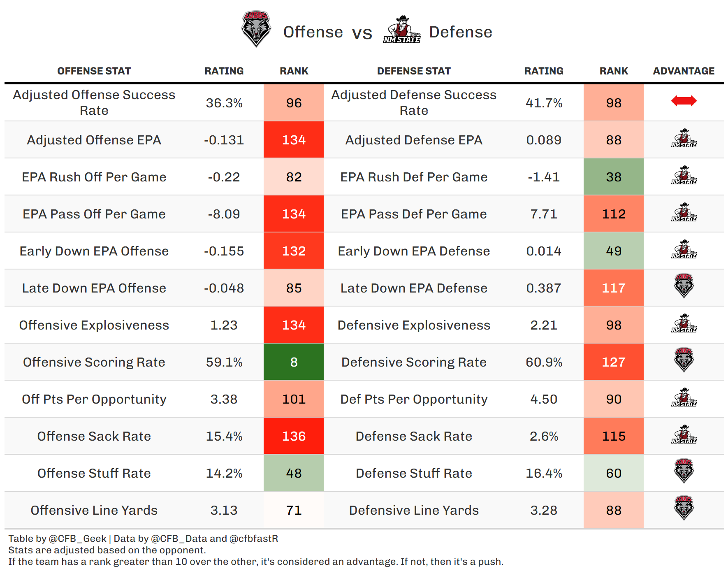
Task: Click the red double-arrow push icon
Action: (684, 101)
